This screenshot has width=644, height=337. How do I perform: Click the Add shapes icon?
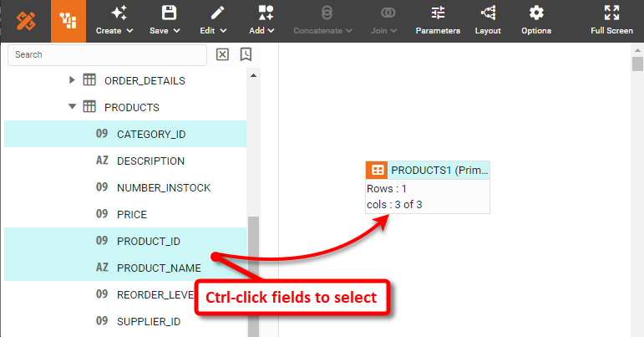coord(266,13)
